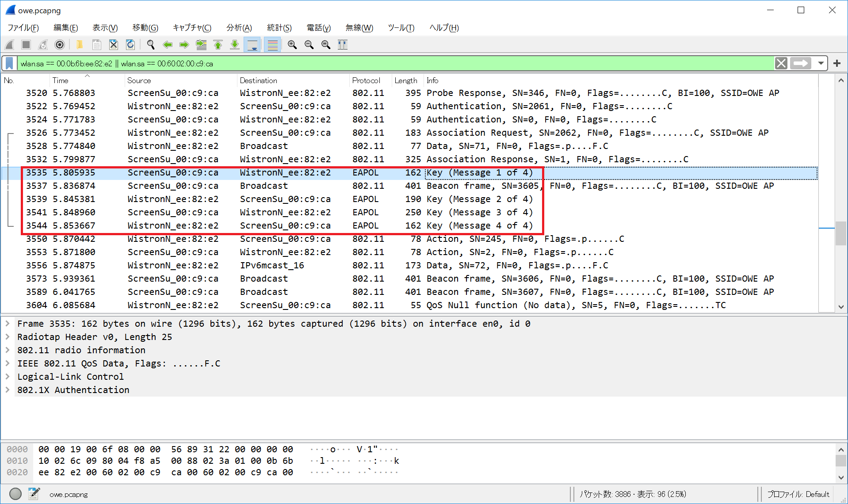Jump to the first packet

click(x=218, y=45)
